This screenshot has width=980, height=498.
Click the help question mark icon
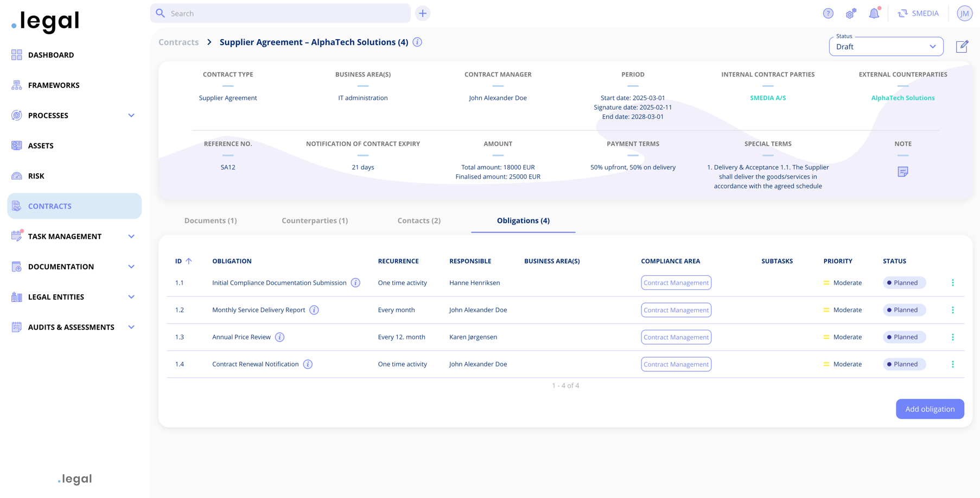point(828,14)
